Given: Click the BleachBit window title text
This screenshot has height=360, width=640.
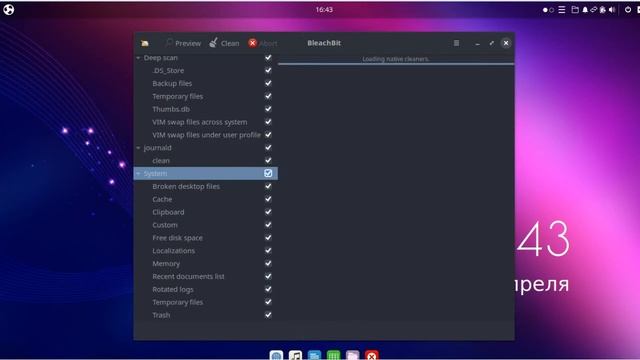Looking at the screenshot, I should [324, 43].
